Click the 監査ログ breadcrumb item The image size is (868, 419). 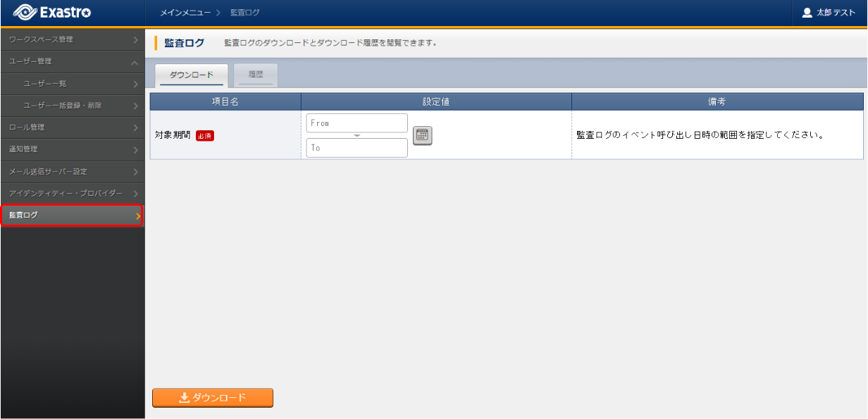coord(245,13)
